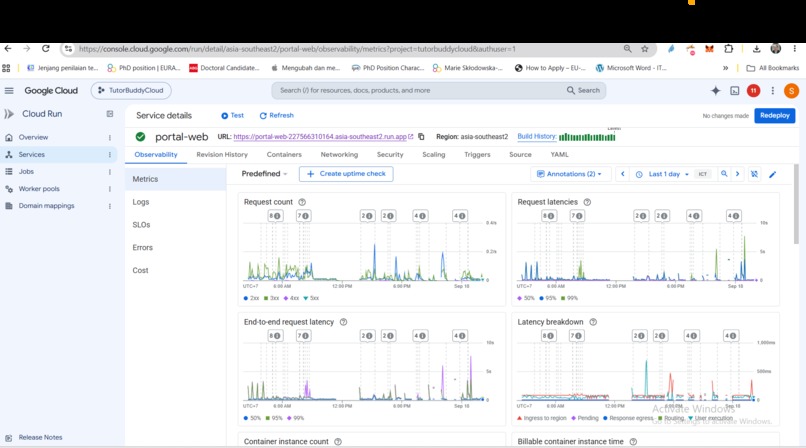Copy the portal-web service URL with the copy icon
The image size is (806, 448).
click(421, 137)
